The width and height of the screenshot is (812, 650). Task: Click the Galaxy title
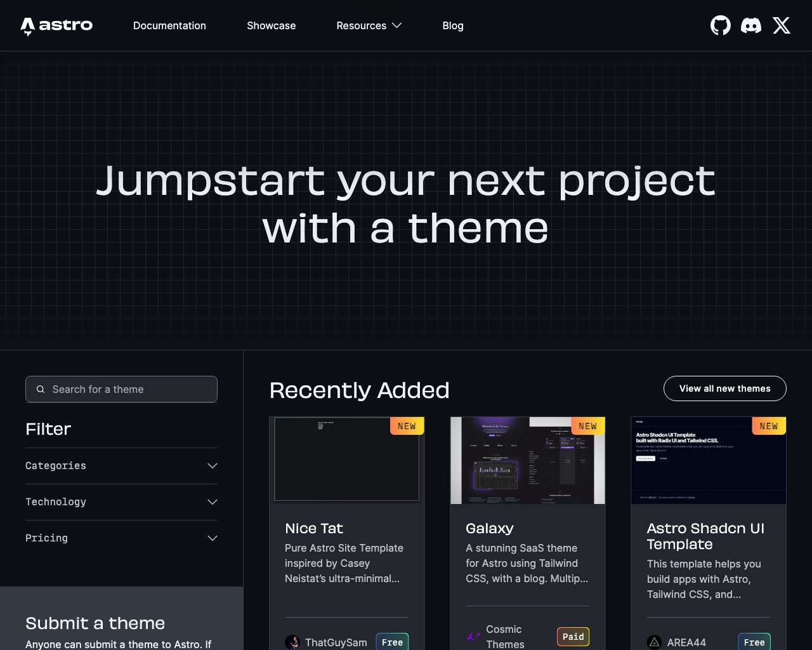pos(490,529)
